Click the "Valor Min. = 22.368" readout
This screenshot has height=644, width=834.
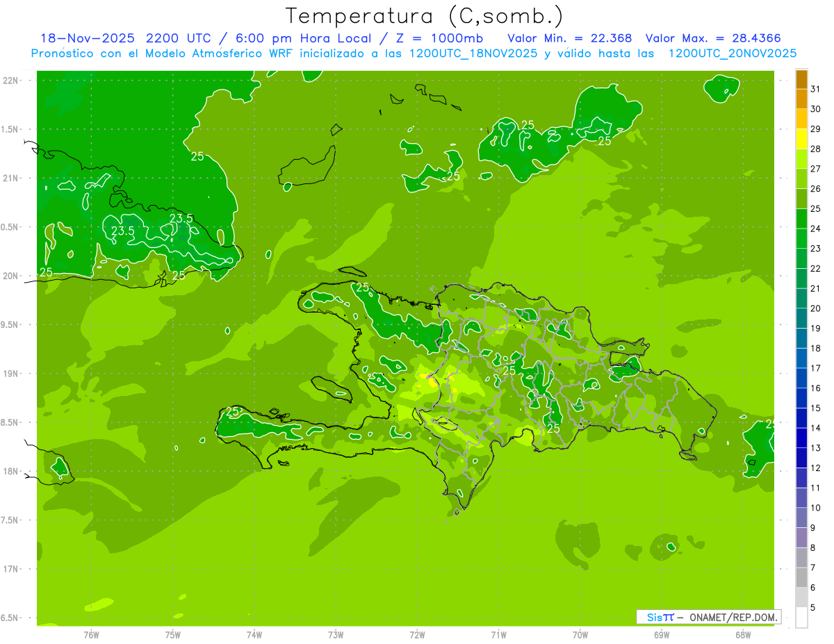pyautogui.click(x=569, y=38)
